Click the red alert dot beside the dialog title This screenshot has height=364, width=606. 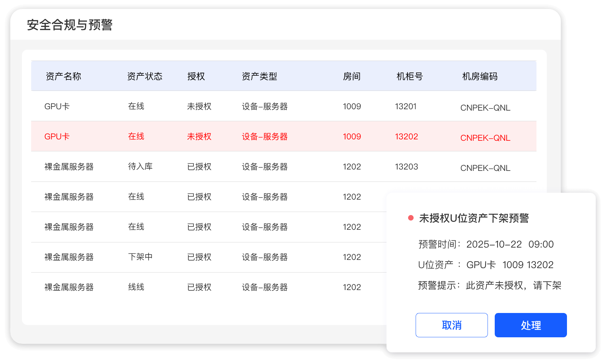[x=411, y=218]
